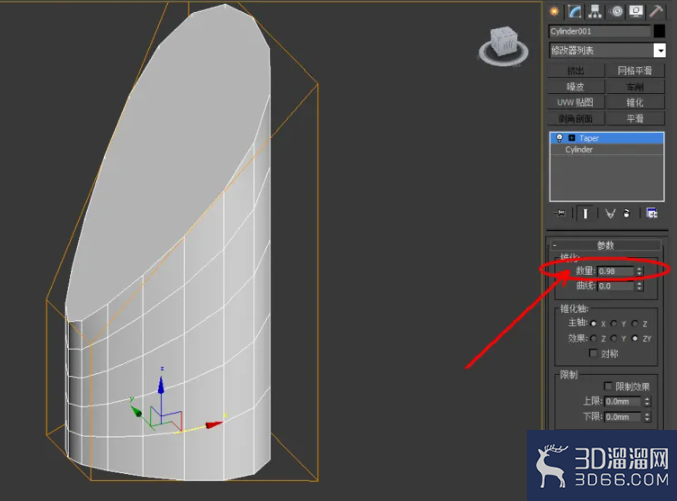Open Configure Modifier Sets icon
This screenshot has height=501, width=677.
click(x=652, y=213)
